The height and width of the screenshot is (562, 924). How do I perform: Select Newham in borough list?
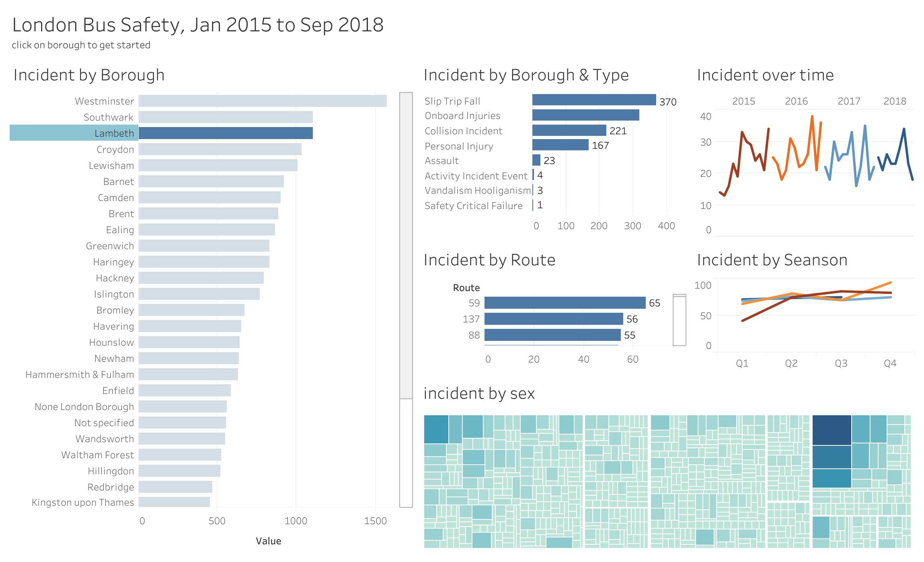coord(114,359)
